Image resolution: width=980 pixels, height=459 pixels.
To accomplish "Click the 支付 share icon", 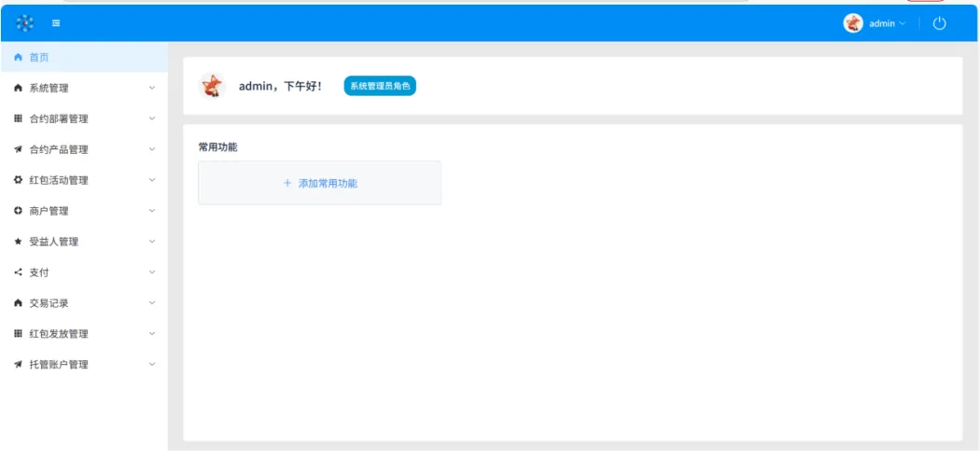I will pyautogui.click(x=18, y=272).
